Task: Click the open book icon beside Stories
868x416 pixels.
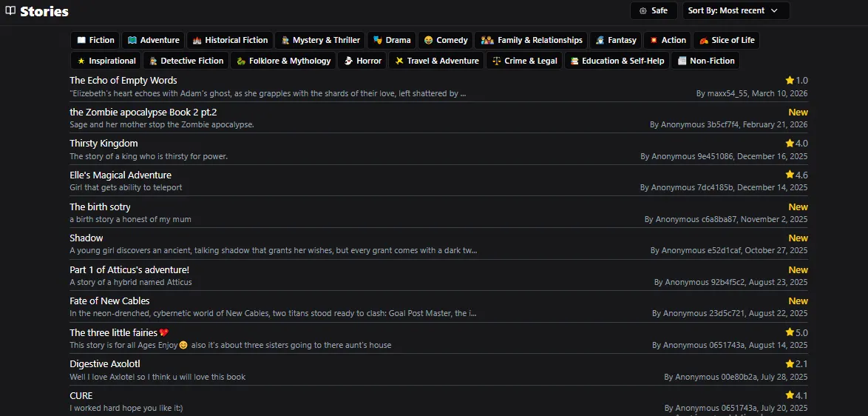Action: point(10,10)
